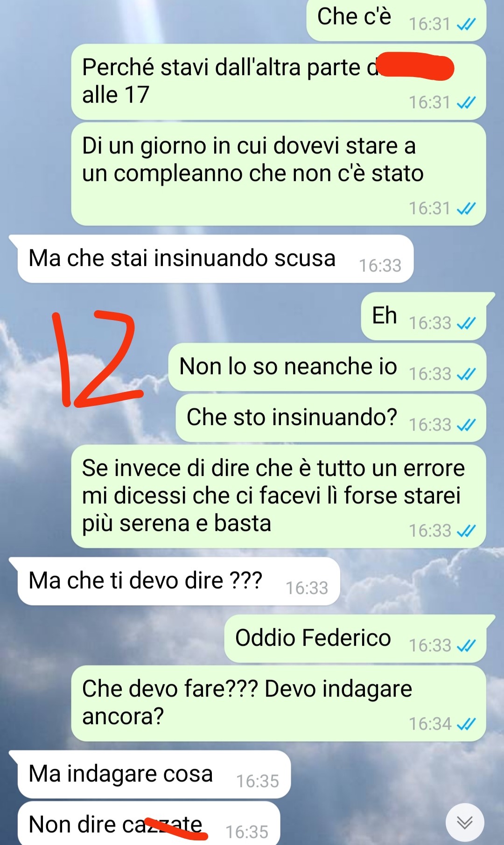The width and height of the screenshot is (504, 845).
Task: Tap the 16:33 timestamp on 'Ma che stai insinuando'
Action: (380, 265)
